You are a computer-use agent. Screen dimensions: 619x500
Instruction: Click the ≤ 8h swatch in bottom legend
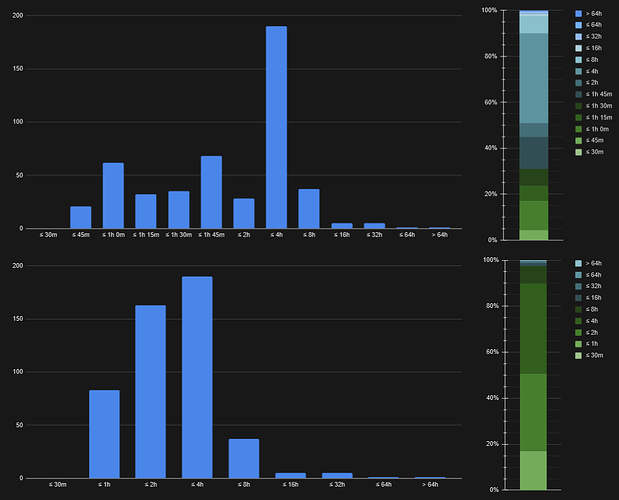tap(578, 309)
